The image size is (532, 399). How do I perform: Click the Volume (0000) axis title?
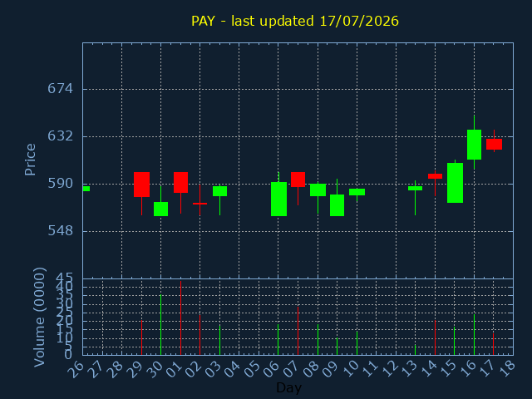pos(39,317)
